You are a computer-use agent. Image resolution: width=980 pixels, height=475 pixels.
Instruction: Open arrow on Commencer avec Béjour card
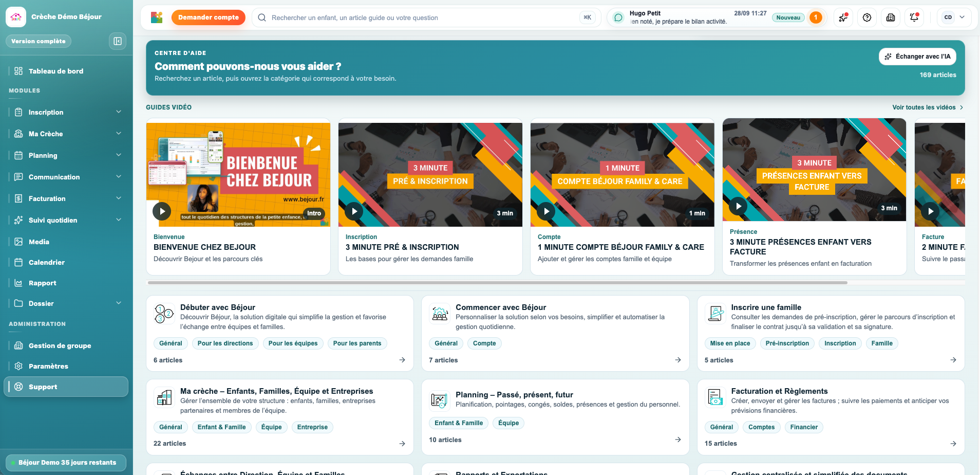point(678,360)
